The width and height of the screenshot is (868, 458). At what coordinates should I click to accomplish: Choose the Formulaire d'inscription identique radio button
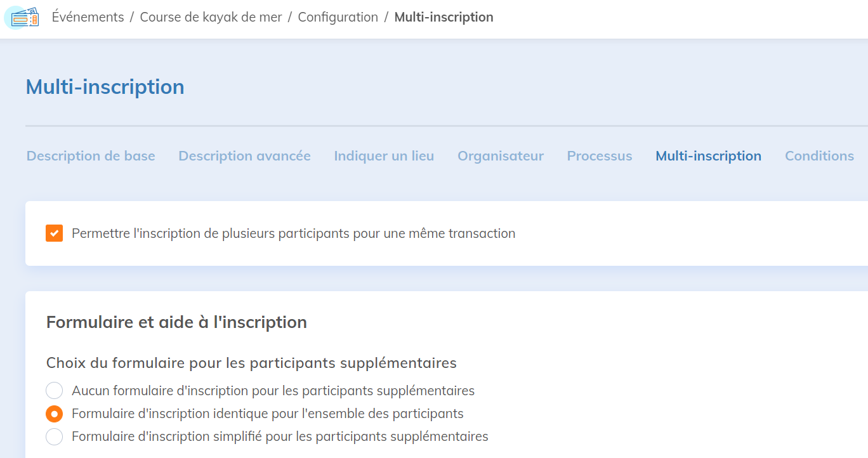click(55, 414)
